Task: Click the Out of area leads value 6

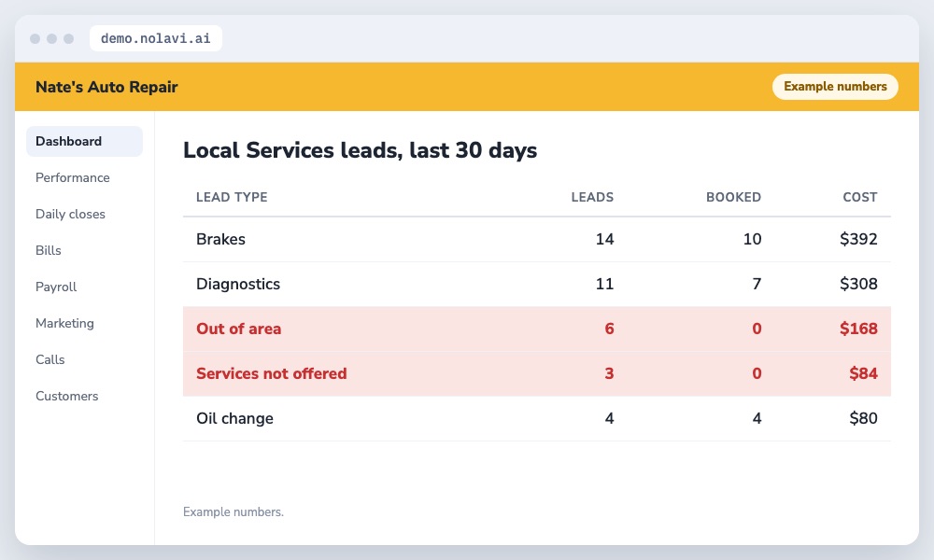Action: click(x=609, y=329)
